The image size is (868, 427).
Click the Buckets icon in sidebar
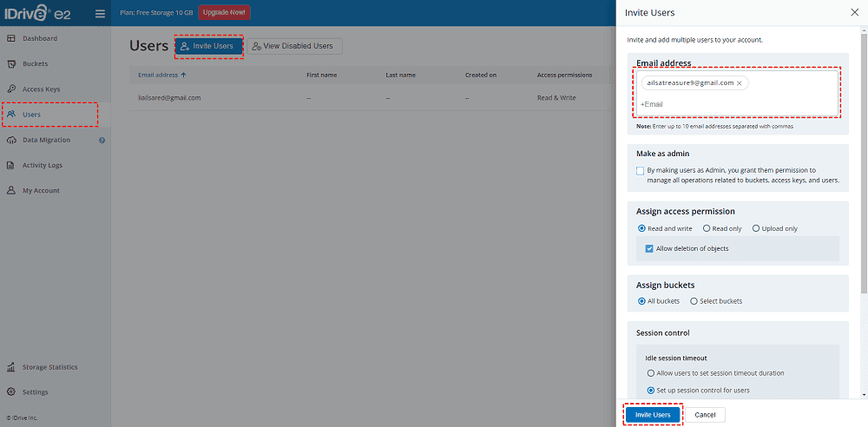click(x=11, y=63)
